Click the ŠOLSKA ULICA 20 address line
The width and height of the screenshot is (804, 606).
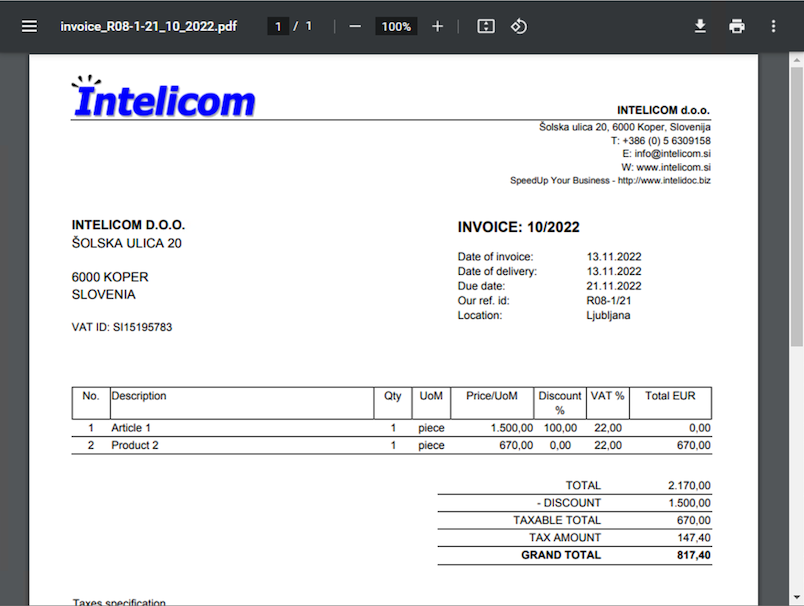coord(127,243)
